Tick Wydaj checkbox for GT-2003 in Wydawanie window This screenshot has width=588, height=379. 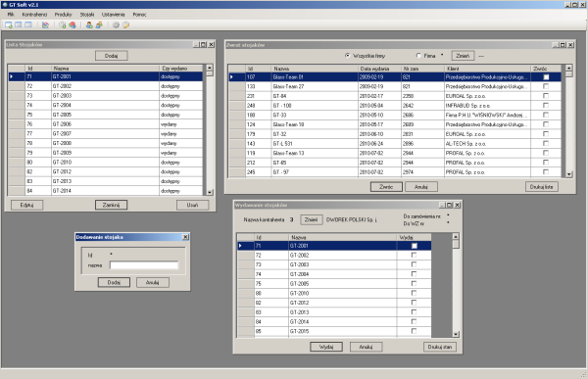[x=414, y=264]
